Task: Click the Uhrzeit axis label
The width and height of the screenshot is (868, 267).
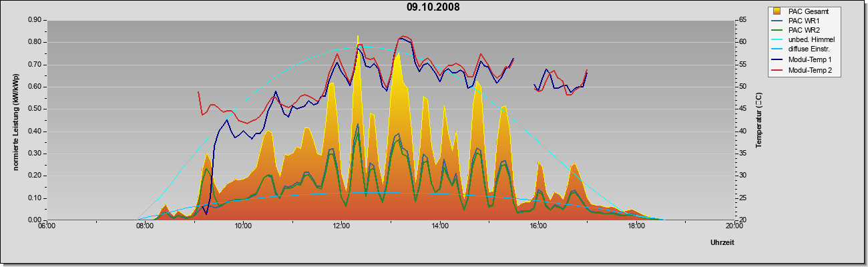Action: 722,242
